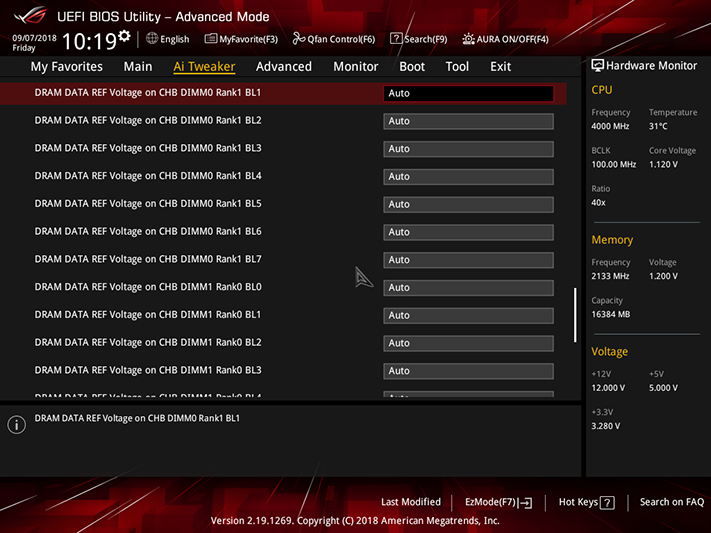The height and width of the screenshot is (533, 711).
Task: Open CHB DIMM0 Rank1 BL6 Auto field
Action: (x=468, y=232)
